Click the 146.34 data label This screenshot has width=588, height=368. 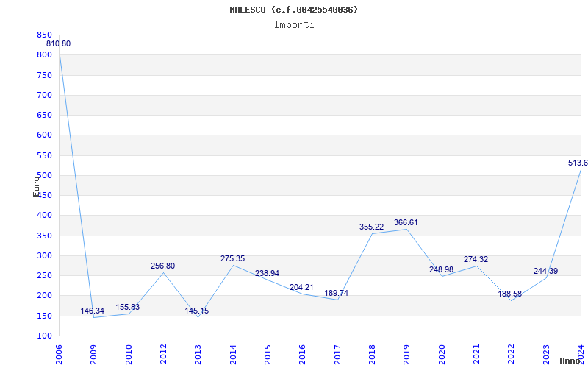(93, 311)
